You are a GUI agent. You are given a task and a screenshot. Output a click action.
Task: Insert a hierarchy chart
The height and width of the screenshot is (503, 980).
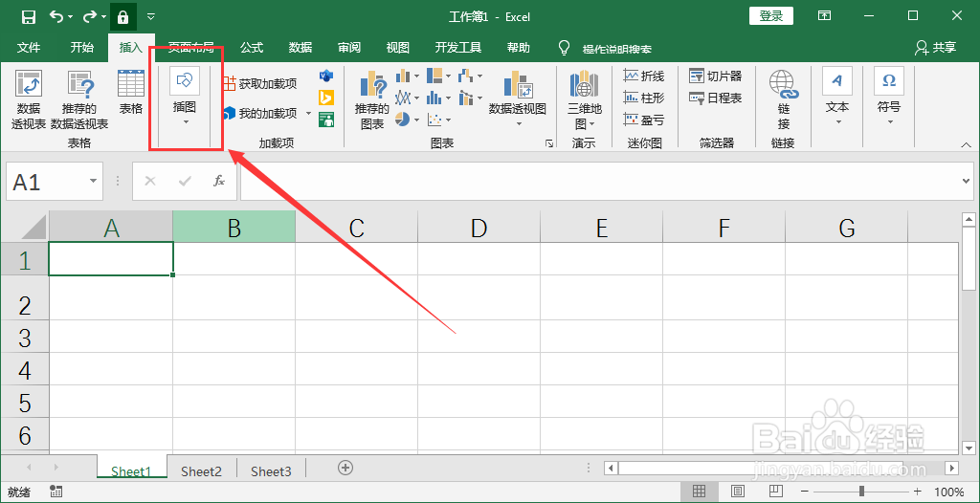pyautogui.click(x=438, y=77)
